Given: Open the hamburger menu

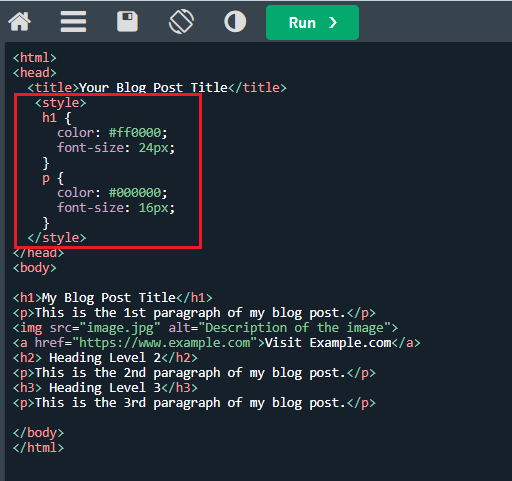Looking at the screenshot, I should click(73, 22).
